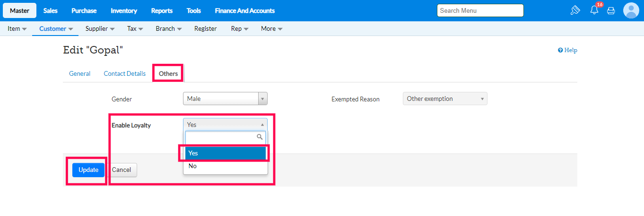Expand the More submenu
Viewport: 644px width, 216px height.
271,28
